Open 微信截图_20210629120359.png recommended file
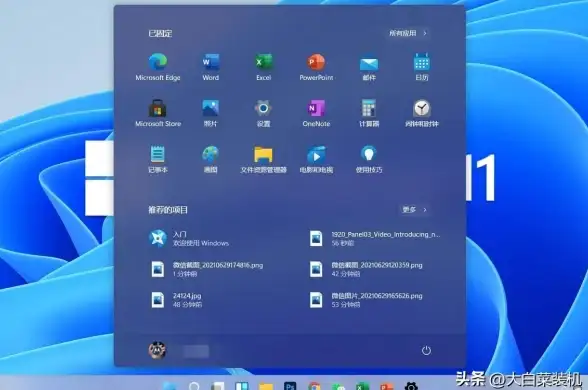This screenshot has height=390, width=588. pos(366,269)
